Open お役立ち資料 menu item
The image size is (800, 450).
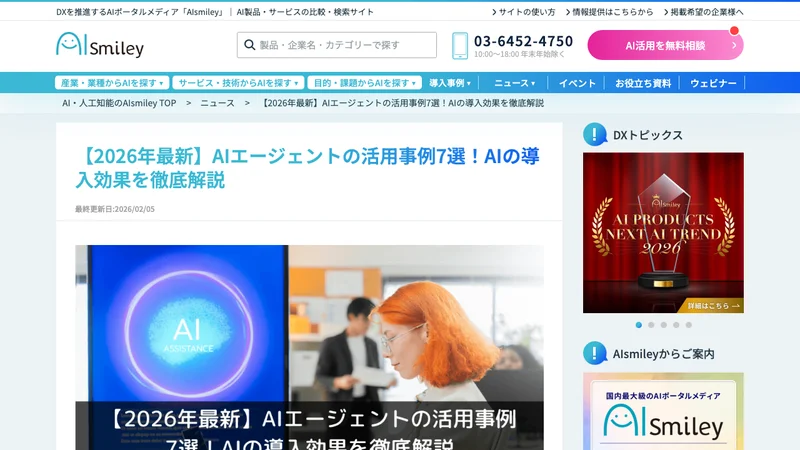click(x=643, y=83)
